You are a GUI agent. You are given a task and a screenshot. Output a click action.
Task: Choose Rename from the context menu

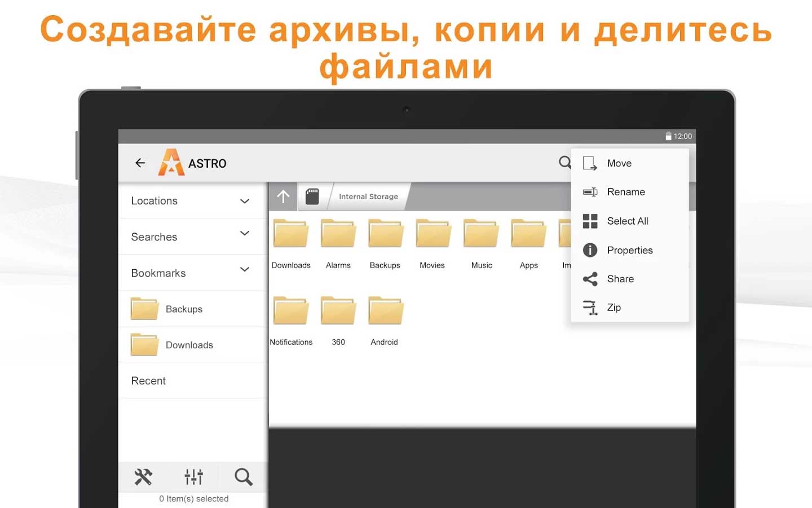pyautogui.click(x=630, y=192)
